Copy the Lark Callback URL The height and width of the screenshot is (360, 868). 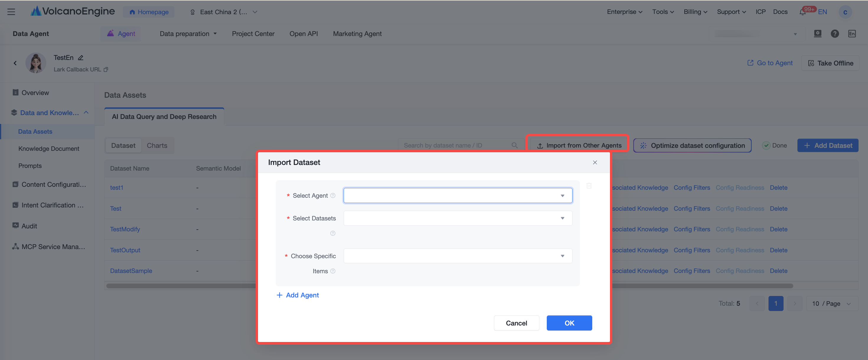106,69
